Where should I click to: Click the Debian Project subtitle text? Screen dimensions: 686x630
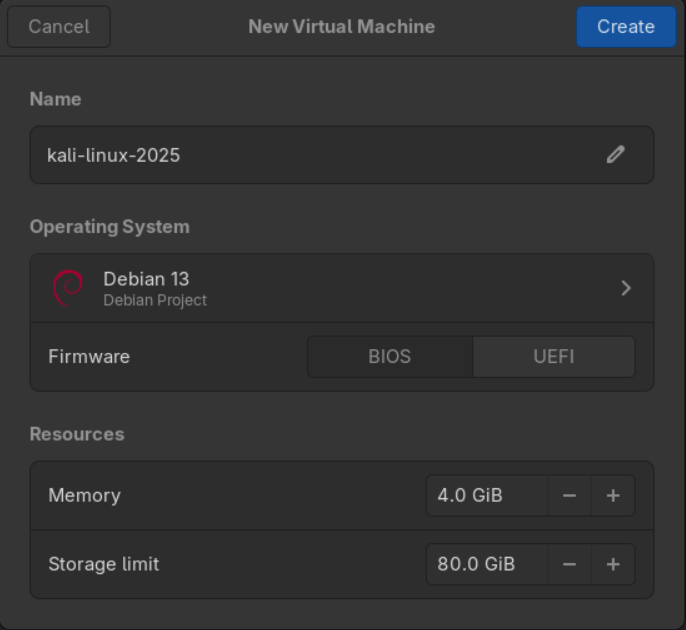155,300
